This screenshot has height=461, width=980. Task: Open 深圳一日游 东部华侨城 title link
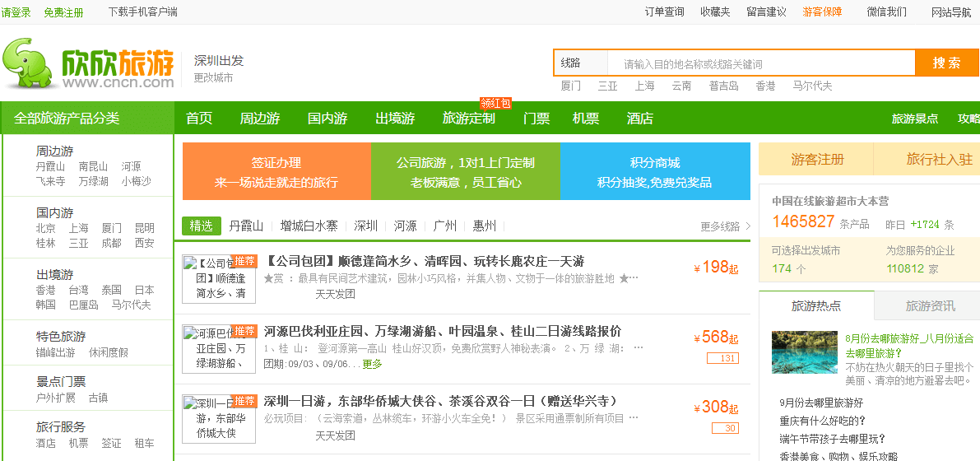[x=441, y=401]
